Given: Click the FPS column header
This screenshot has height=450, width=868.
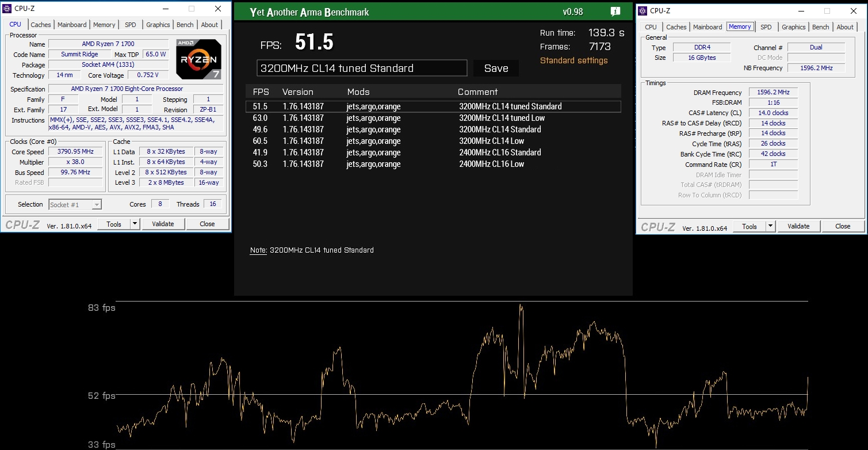Looking at the screenshot, I should click(261, 92).
